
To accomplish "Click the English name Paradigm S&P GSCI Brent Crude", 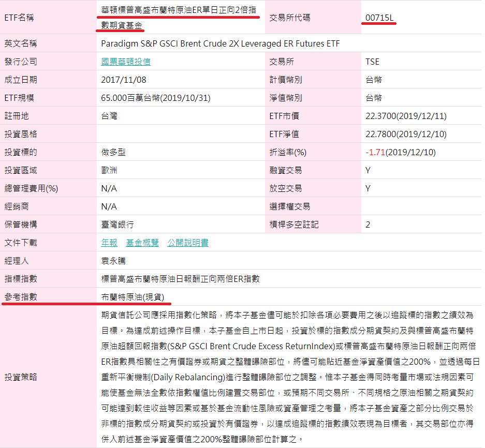I will pyautogui.click(x=220, y=43).
